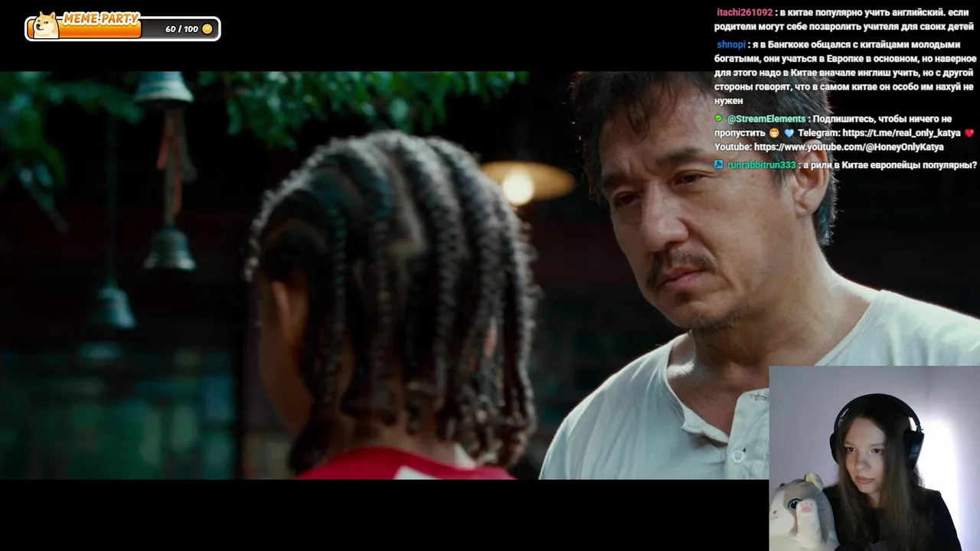Viewport: 980px width, 551px height.
Task: Click username shnopi in chat
Action: [731, 44]
